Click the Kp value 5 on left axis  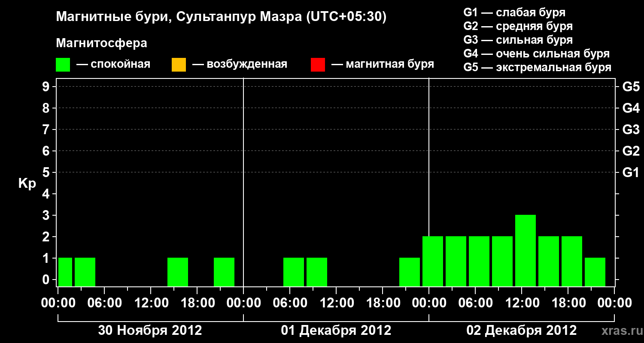click(x=47, y=172)
